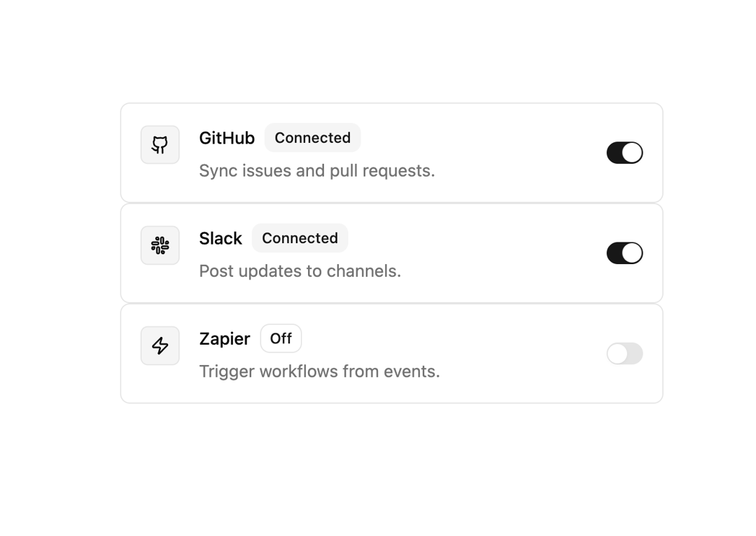Turn off the Slack integration switch
Viewport: 756px width, 536px height.
pyautogui.click(x=624, y=253)
